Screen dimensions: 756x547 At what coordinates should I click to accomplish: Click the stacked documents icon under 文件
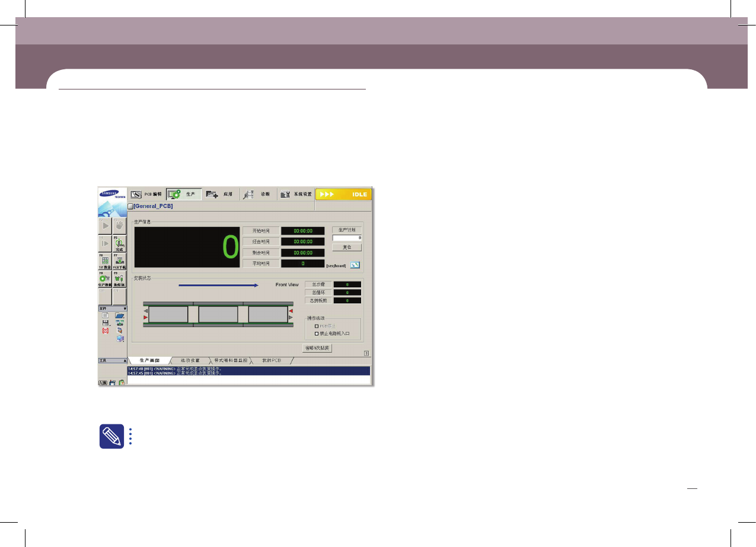(x=120, y=331)
